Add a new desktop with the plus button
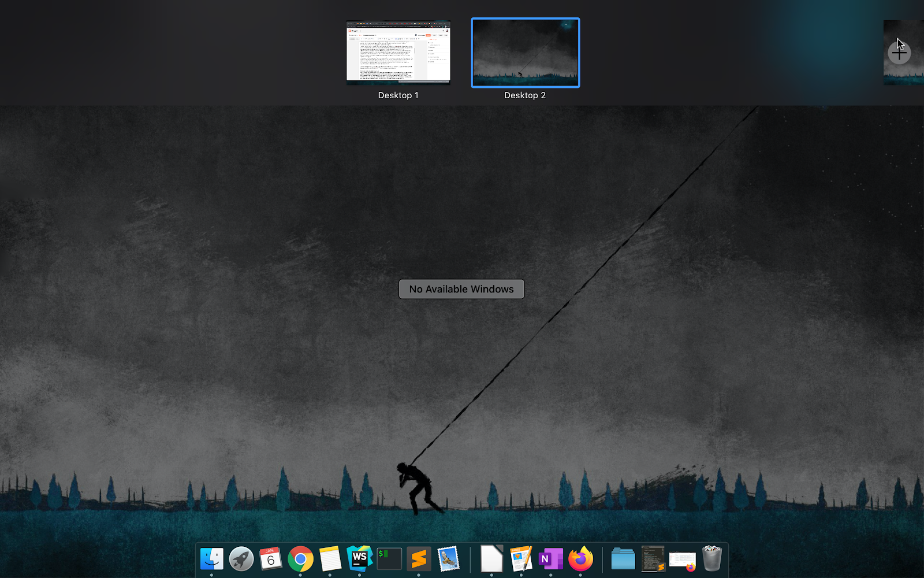The height and width of the screenshot is (578, 924). 899,53
